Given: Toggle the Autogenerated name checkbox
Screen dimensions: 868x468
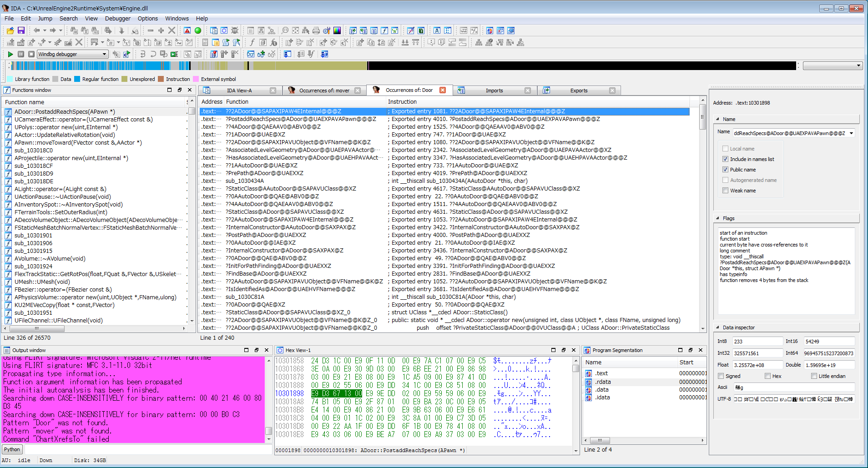Looking at the screenshot, I should tap(726, 180).
